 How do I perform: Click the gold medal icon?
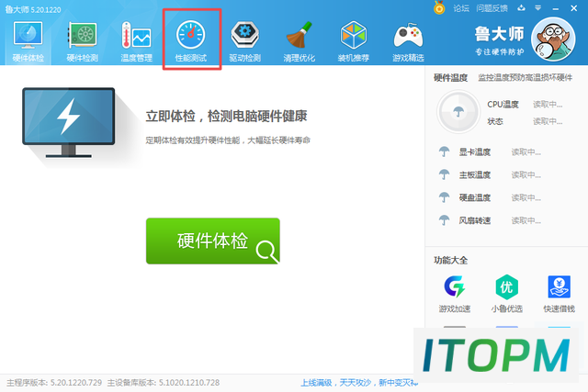click(x=439, y=8)
